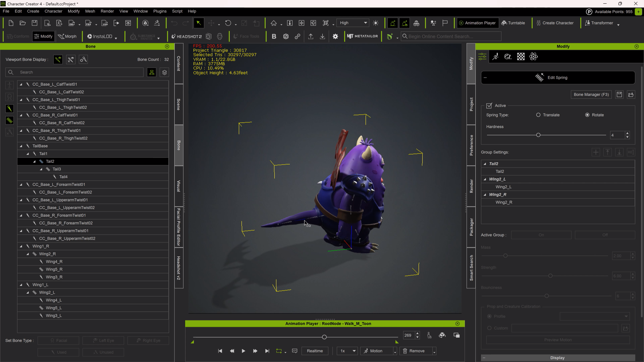The image size is (644, 362).
Task: Click the New Project icon
Action: pos(11,23)
